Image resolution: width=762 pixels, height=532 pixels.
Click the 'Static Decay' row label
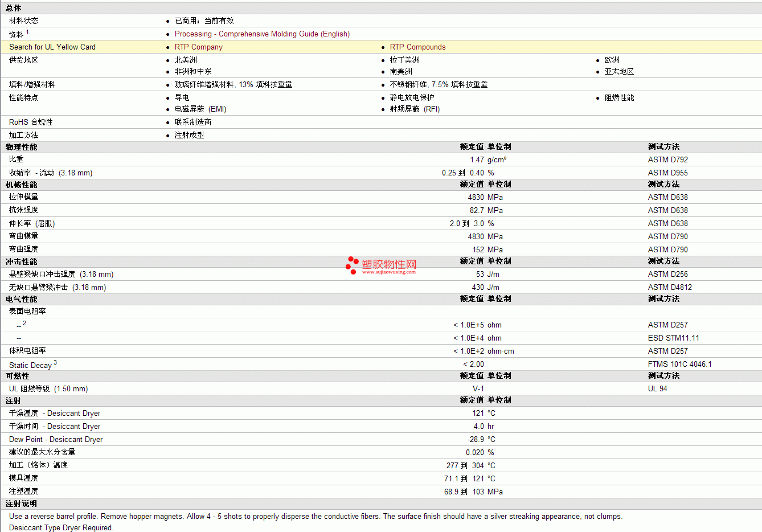point(30,366)
